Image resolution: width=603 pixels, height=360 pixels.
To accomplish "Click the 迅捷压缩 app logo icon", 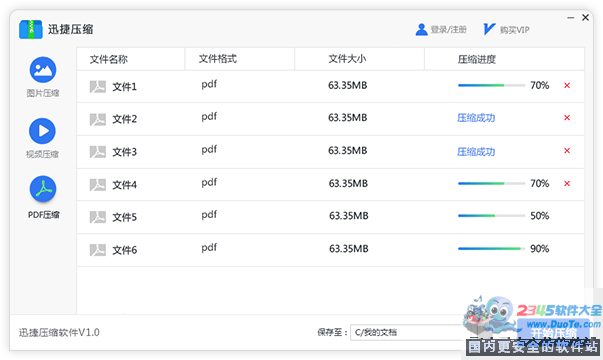I will pyautogui.click(x=31, y=29).
